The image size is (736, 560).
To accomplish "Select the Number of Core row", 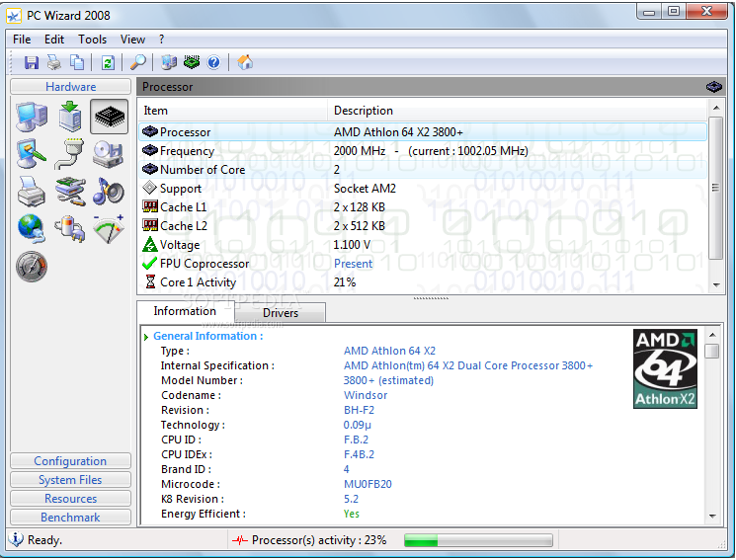I will click(x=423, y=170).
